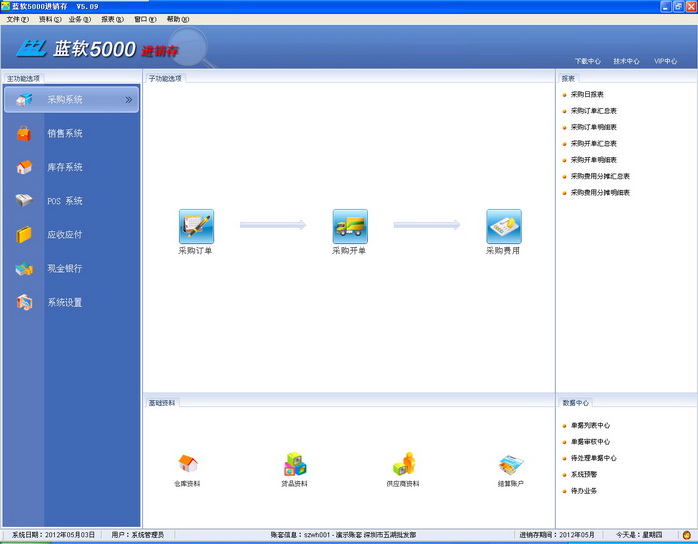This screenshot has height=544, width=698.
Task: Open 单据列表中心
Action: (590, 426)
